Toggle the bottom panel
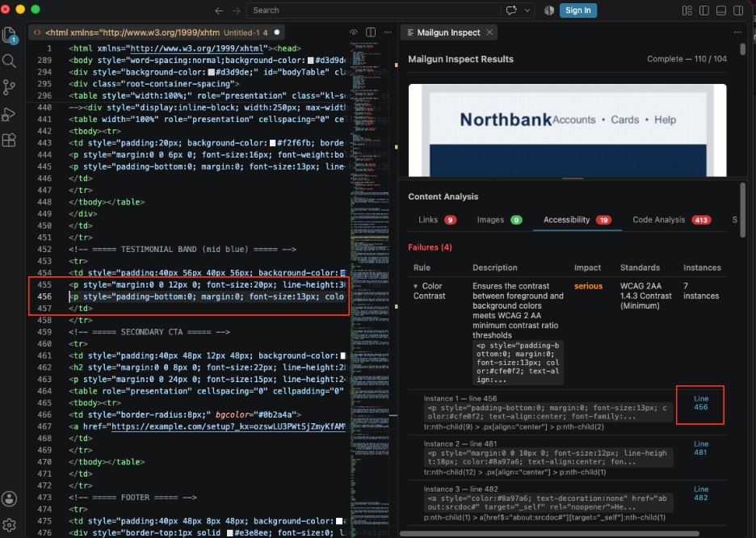Viewport: 756px width, 538px height. (721, 11)
